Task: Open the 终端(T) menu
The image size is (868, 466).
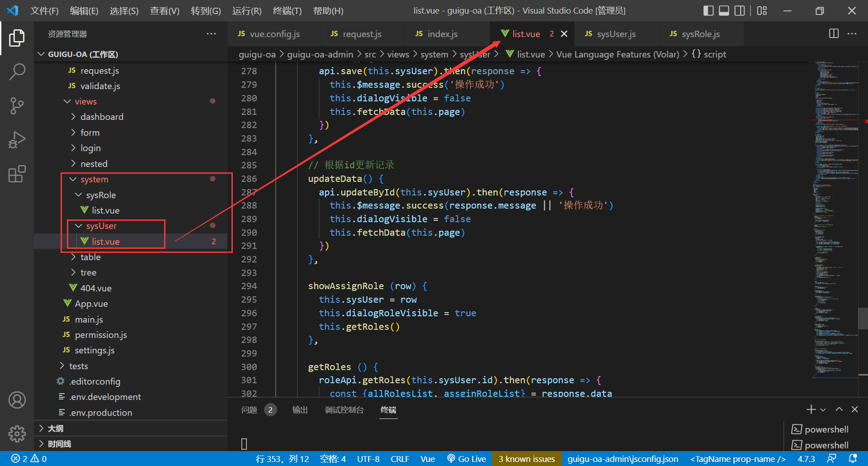Action: (287, 10)
